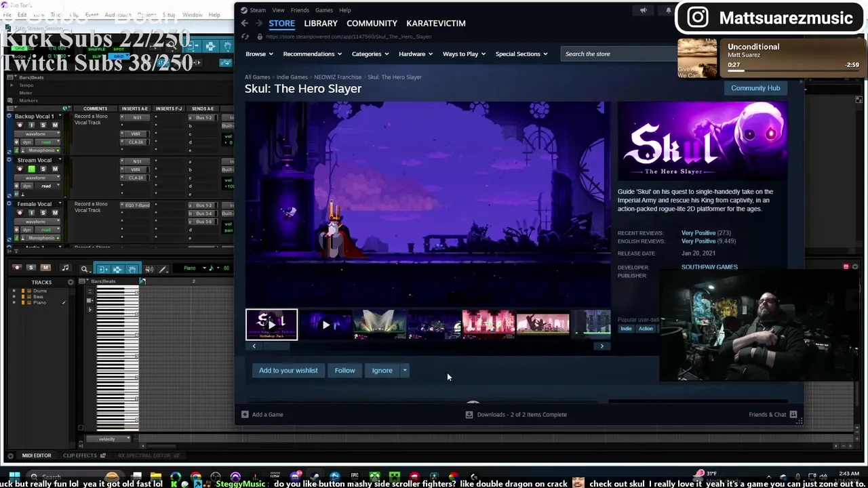Click MIDI editor record enable button

coord(17,268)
